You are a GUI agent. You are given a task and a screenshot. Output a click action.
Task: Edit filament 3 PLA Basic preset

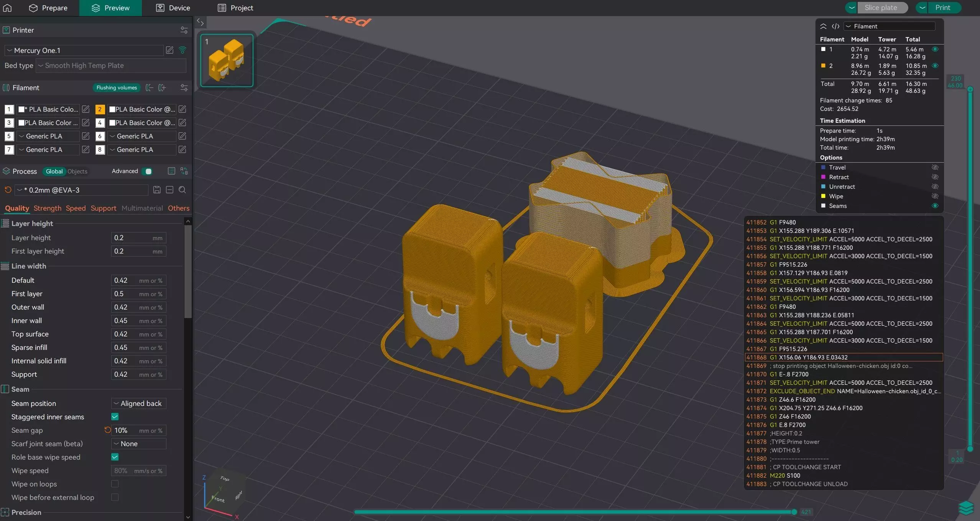pos(86,123)
